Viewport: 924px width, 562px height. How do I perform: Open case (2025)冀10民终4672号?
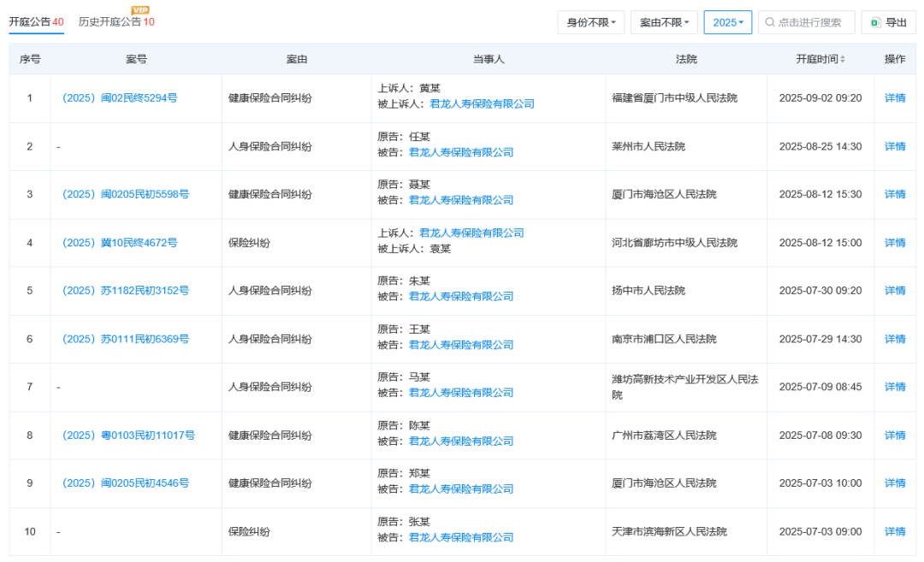(119, 243)
